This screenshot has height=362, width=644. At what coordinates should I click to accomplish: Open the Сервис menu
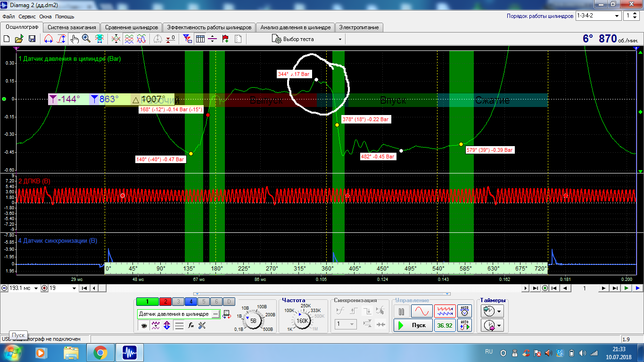(27, 16)
